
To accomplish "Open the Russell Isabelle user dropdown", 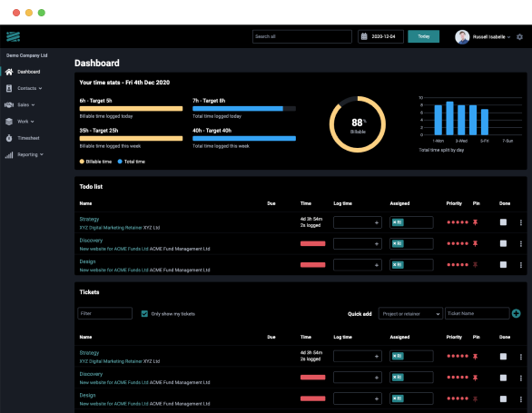I will coord(491,36).
